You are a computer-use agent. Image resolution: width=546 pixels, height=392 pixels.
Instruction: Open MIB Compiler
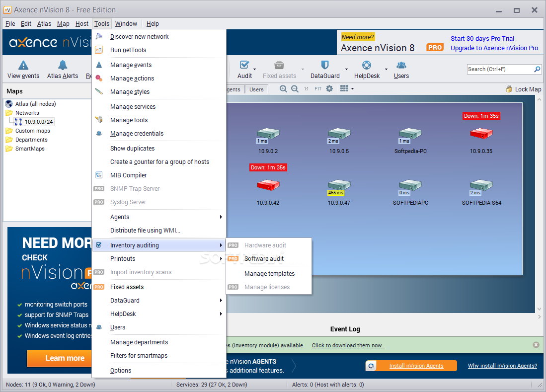point(159,175)
